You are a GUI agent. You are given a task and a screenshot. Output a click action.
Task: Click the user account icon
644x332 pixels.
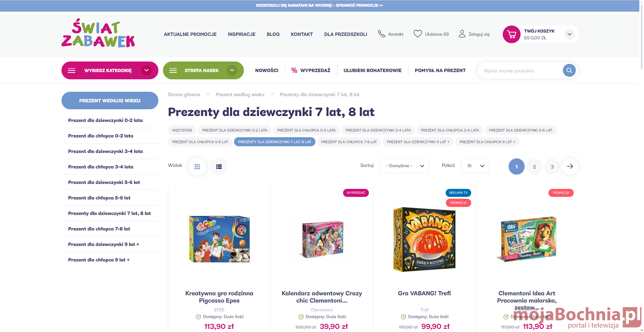tap(462, 34)
